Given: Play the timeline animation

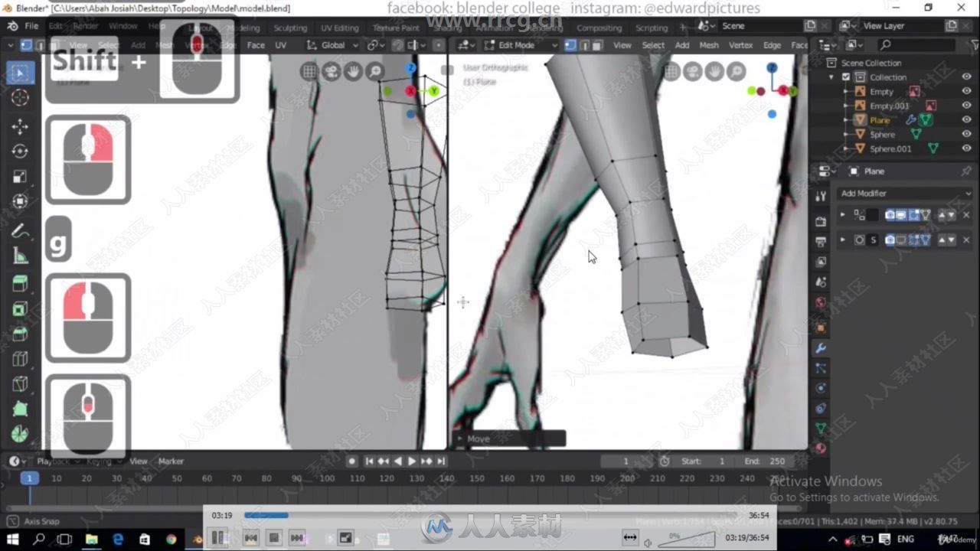Looking at the screenshot, I should coord(412,461).
